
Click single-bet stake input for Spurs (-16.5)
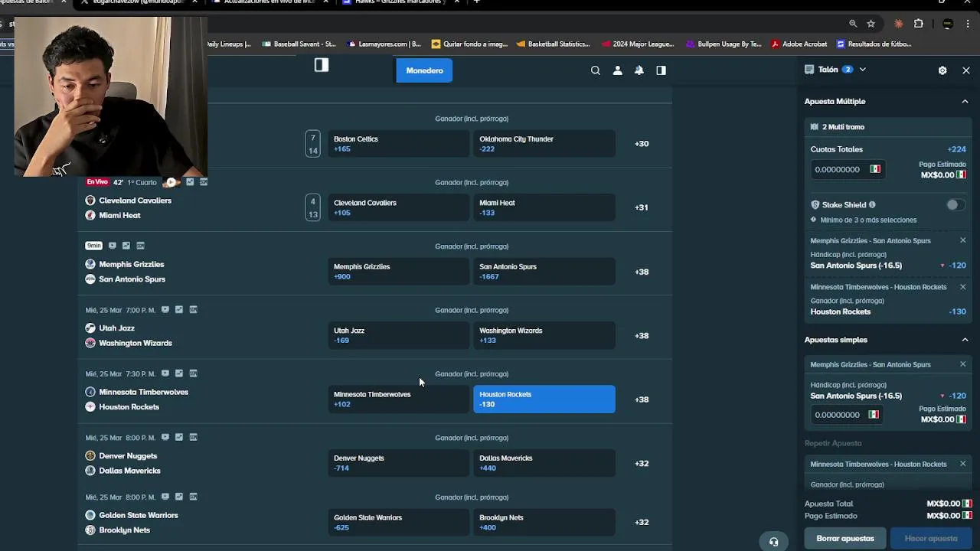(x=847, y=414)
